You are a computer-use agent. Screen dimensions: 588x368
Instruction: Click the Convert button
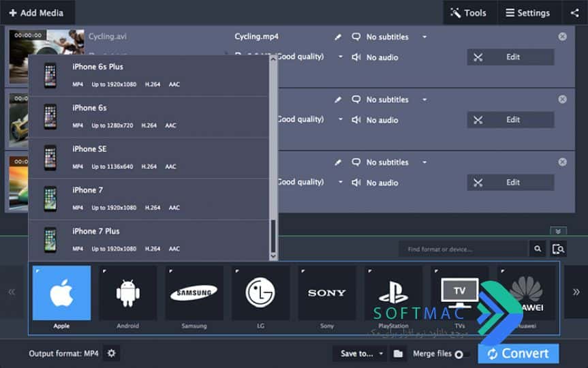[x=519, y=354]
